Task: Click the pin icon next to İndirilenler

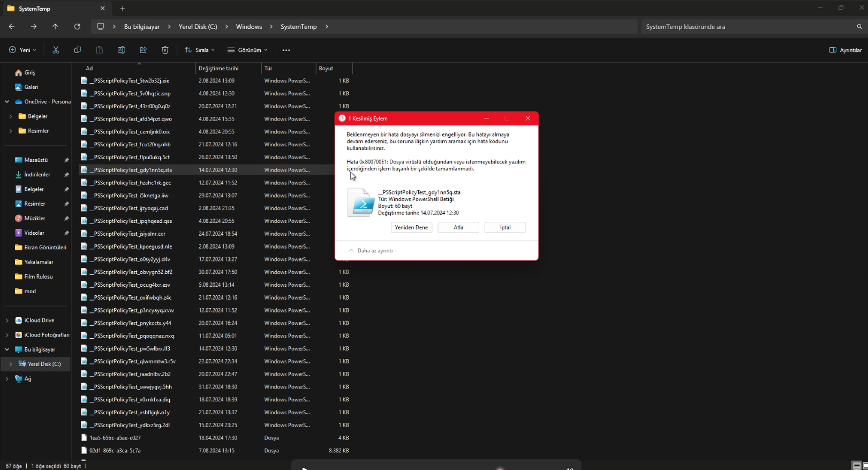Action: (66, 175)
